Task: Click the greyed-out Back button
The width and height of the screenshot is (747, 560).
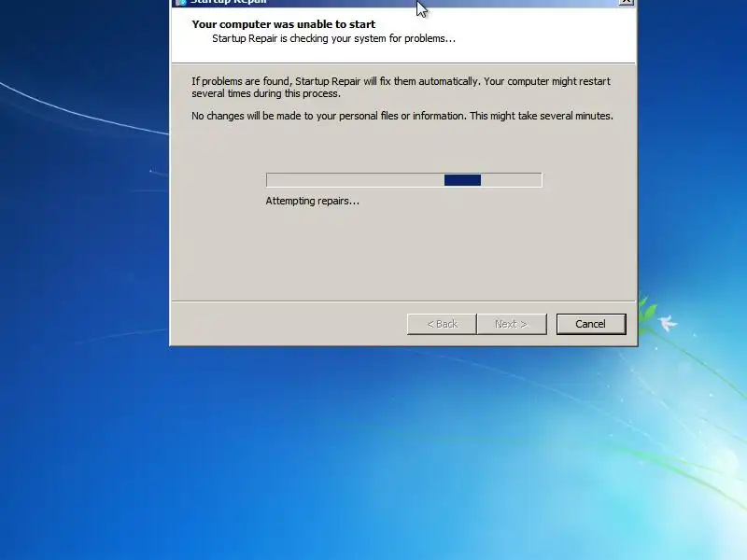Action: [x=442, y=324]
